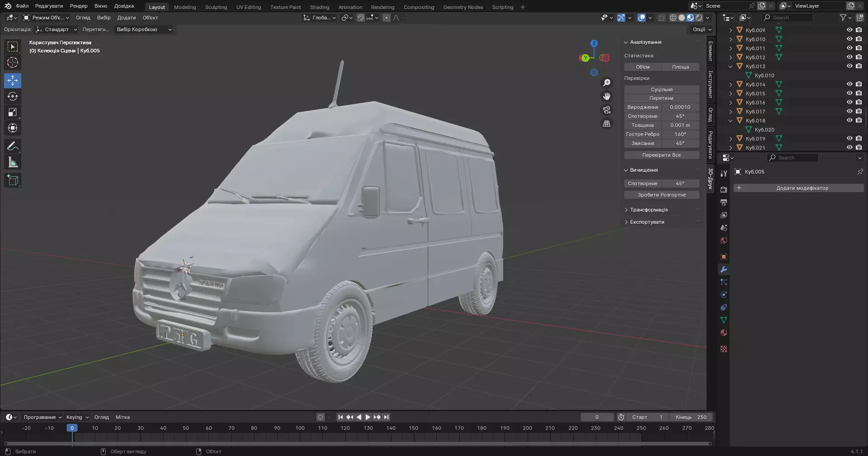Activate the Scale tool
Viewport: 868px width, 456px height.
point(13,113)
